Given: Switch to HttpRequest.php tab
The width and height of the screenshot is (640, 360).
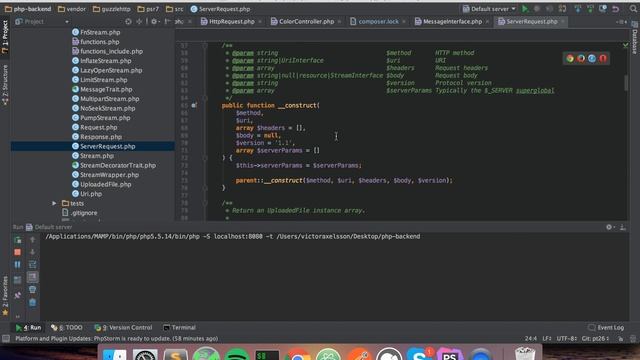Looking at the screenshot, I should pyautogui.click(x=231, y=21).
